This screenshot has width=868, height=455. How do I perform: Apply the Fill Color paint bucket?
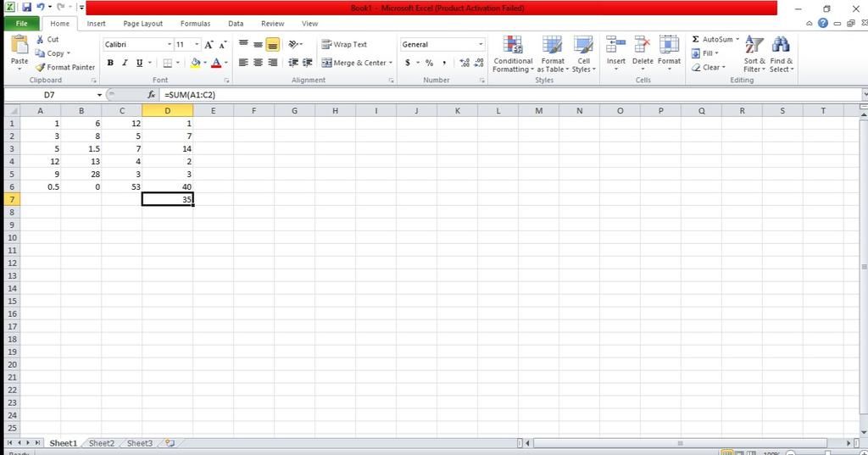(x=196, y=63)
